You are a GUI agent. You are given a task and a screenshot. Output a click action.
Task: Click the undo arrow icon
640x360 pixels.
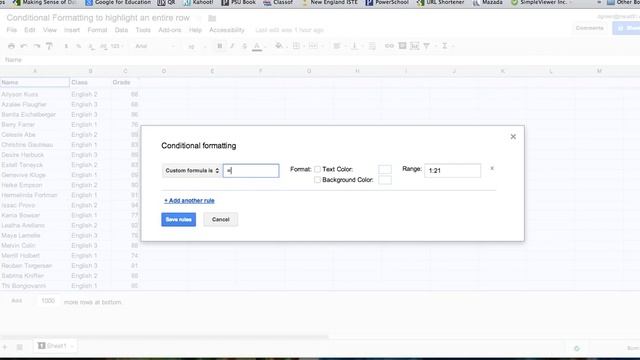[x=24, y=46]
